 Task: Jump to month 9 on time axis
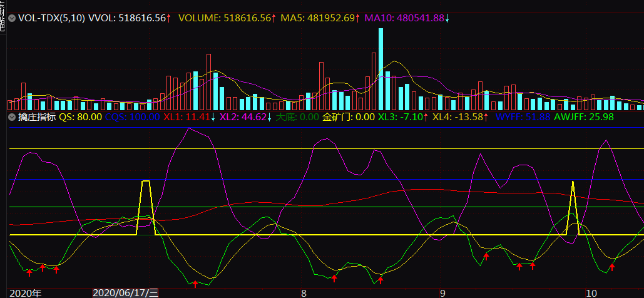[x=442, y=294]
